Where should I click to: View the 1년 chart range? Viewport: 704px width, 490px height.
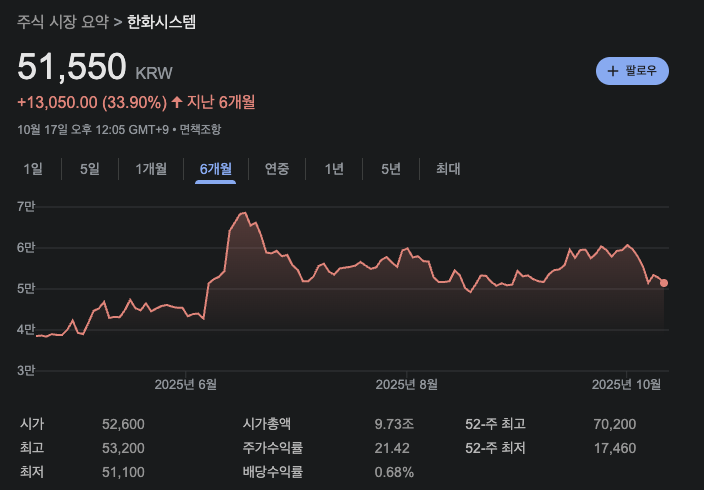334,169
